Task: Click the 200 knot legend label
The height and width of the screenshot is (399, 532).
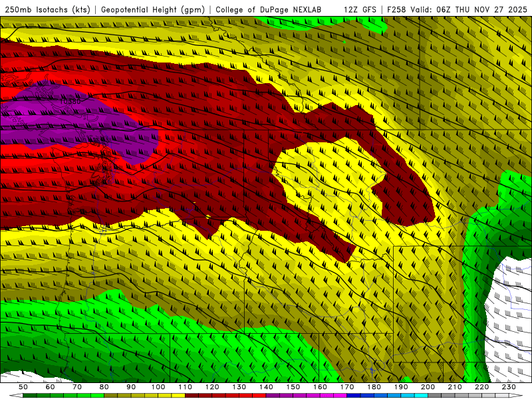Action: pos(428,387)
